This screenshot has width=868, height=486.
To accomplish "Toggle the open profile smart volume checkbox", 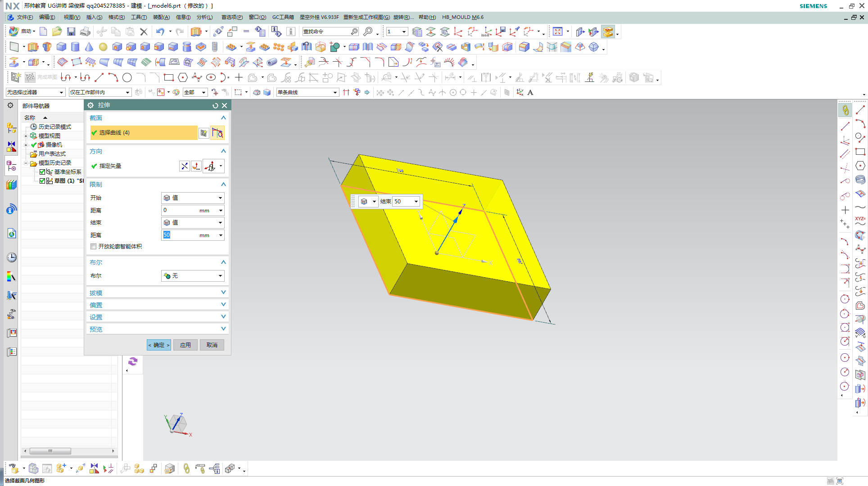I will coord(94,247).
